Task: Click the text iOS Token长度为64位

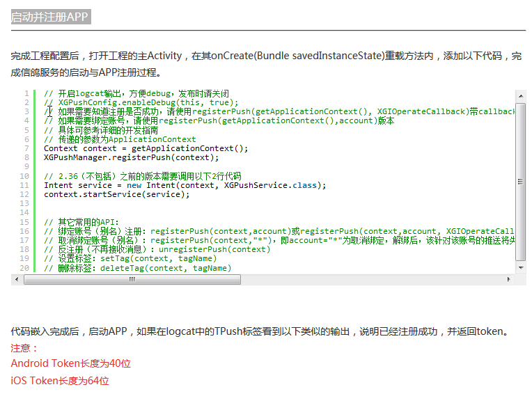Action: point(60,381)
